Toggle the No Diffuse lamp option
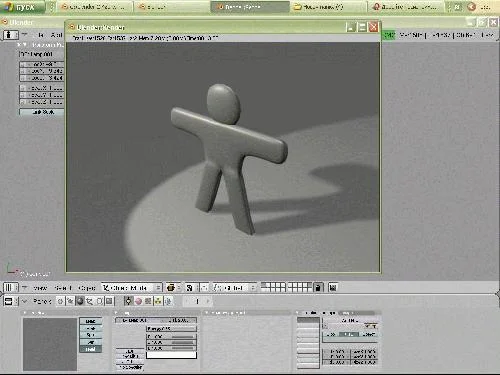The height and width of the screenshot is (375, 500). click(x=130, y=361)
